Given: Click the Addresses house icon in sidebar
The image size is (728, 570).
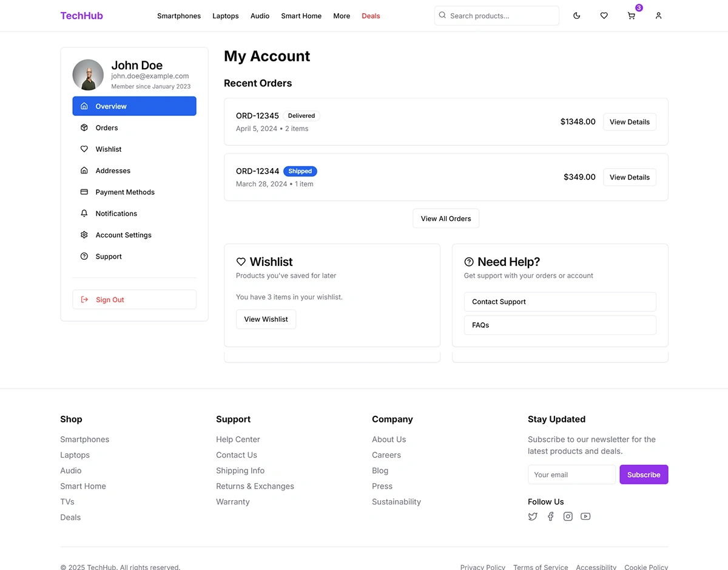Looking at the screenshot, I should pos(84,171).
